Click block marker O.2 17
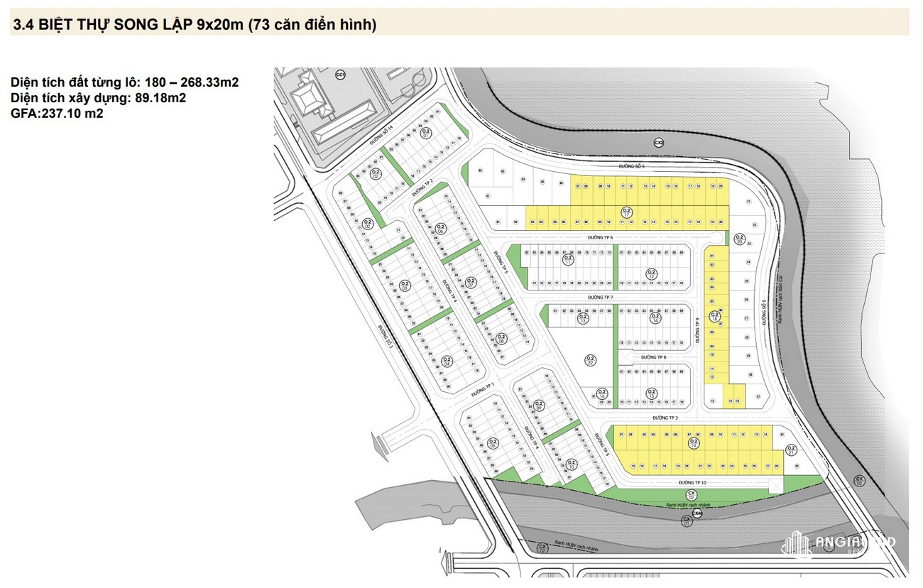The image size is (923, 588). [627, 211]
